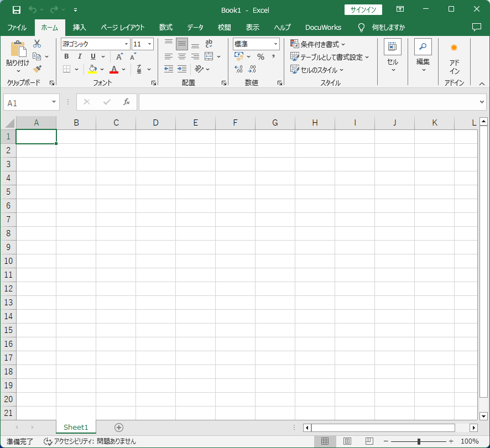The width and height of the screenshot is (490, 448).
Task: Click the Save icon in title bar
Action: coord(16,10)
